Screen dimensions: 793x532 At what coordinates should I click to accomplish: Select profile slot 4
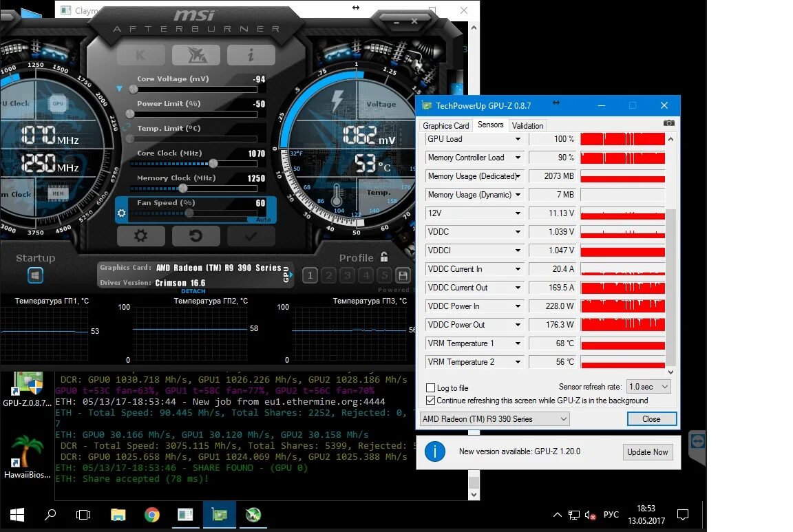coord(366,275)
